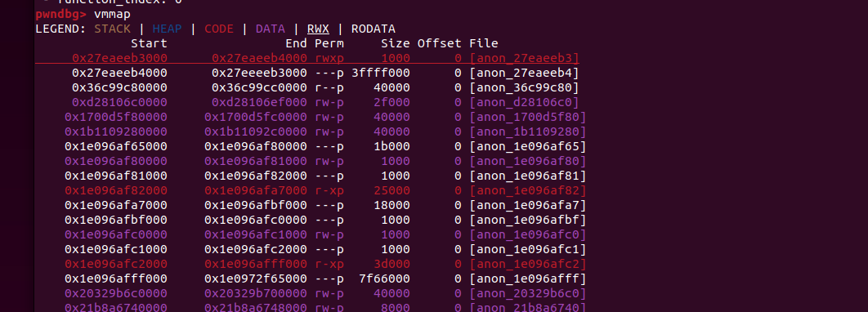The width and height of the screenshot is (868, 312).
Task: Click start address 0xd28106c0000
Action: tap(119, 102)
